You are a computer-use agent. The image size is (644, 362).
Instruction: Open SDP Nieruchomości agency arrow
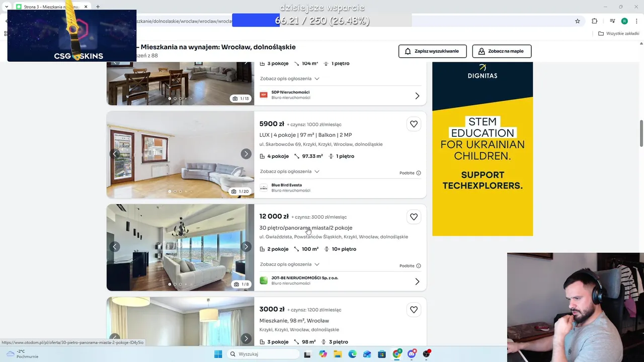tap(417, 96)
